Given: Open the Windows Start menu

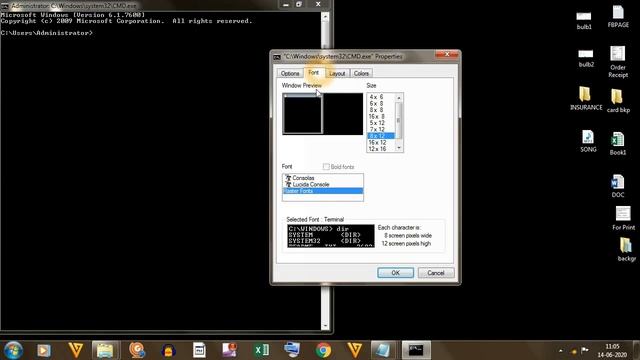Looking at the screenshot, I should tap(13, 350).
